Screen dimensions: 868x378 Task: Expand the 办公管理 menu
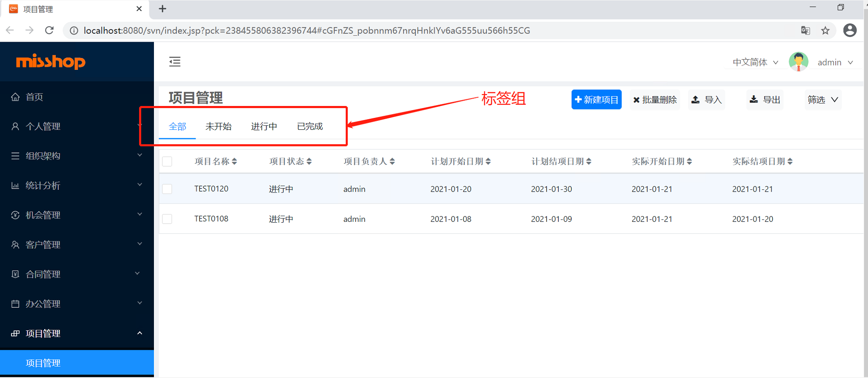pyautogui.click(x=139, y=303)
